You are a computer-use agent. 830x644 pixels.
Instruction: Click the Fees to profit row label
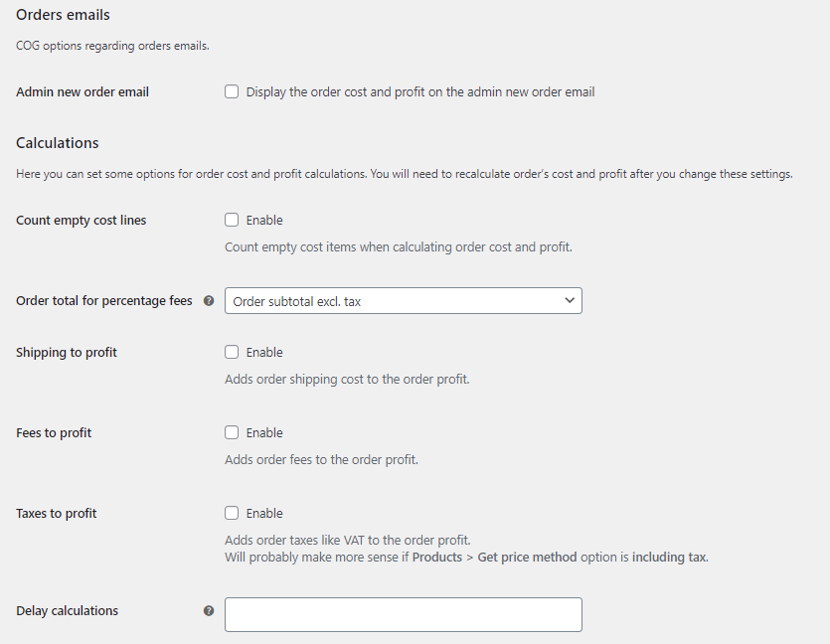(x=54, y=433)
